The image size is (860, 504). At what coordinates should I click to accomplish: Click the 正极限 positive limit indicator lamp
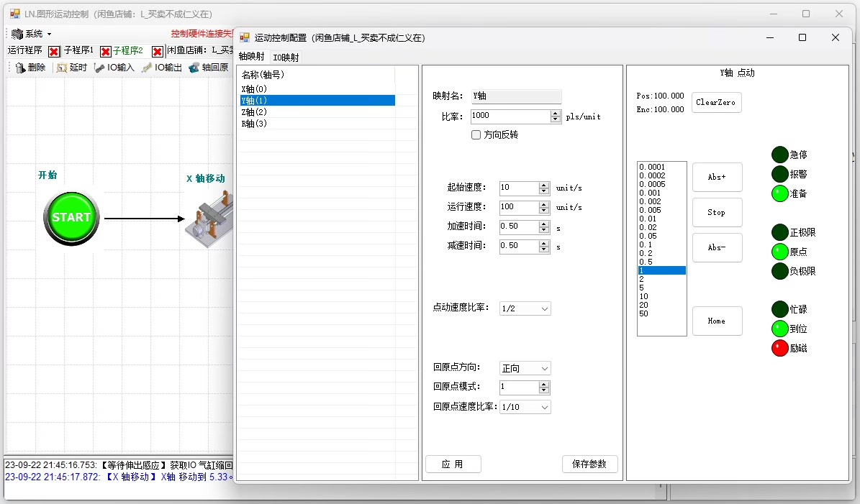pyautogui.click(x=779, y=232)
